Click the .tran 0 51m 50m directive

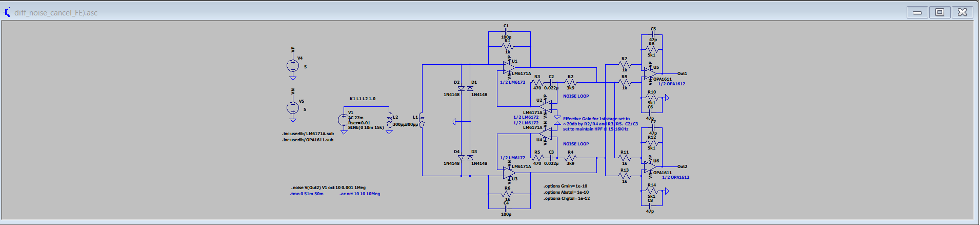click(307, 194)
